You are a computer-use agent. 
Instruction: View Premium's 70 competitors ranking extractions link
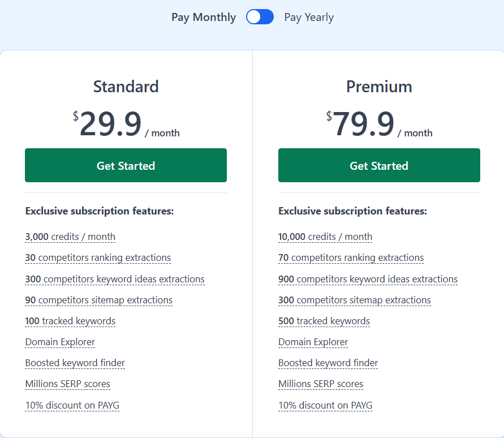[x=351, y=257]
